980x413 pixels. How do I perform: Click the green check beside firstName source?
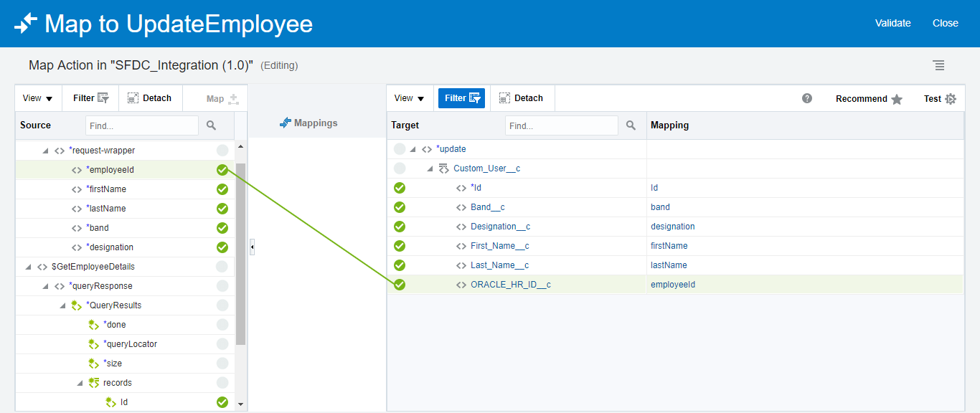[222, 189]
